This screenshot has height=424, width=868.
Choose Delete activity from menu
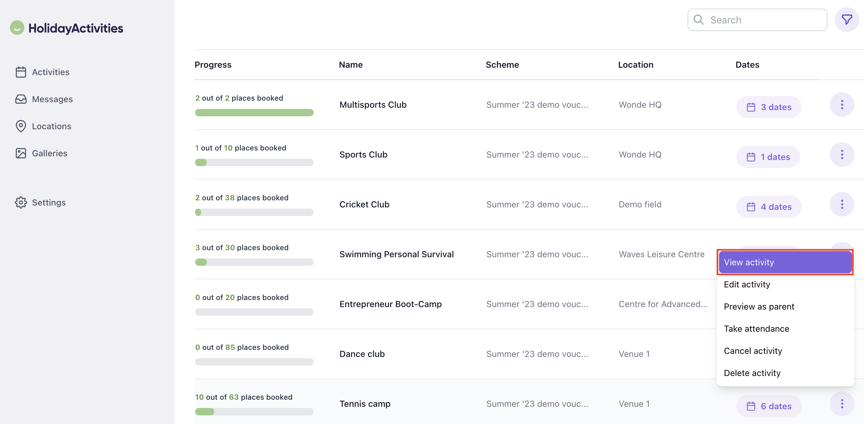(x=752, y=373)
